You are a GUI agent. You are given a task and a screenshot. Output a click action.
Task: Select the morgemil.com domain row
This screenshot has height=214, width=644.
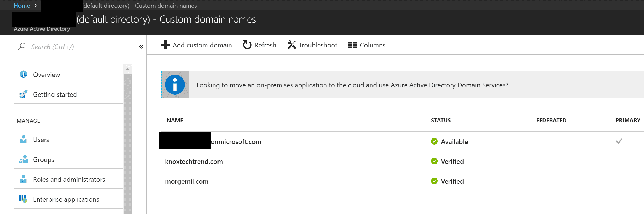tap(403, 181)
